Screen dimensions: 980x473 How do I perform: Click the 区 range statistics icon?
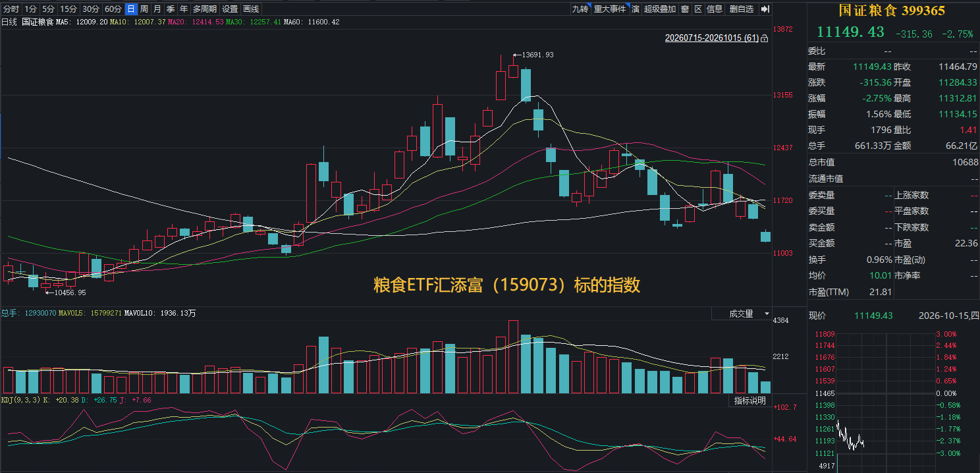coord(698,9)
